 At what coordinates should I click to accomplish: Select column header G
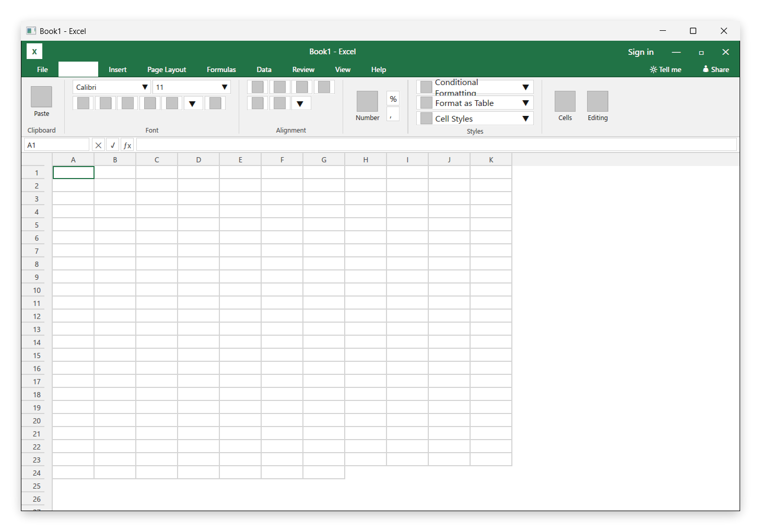324,160
